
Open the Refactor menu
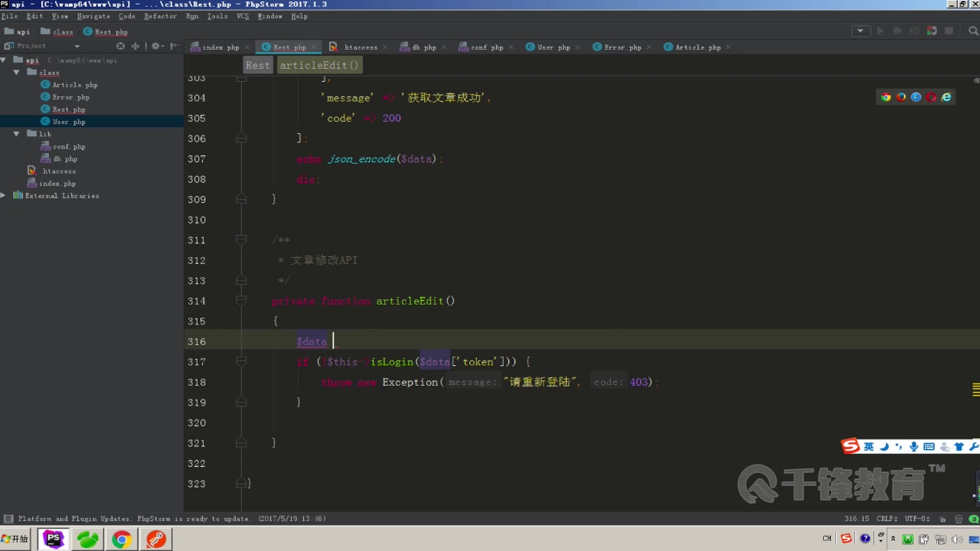(160, 16)
